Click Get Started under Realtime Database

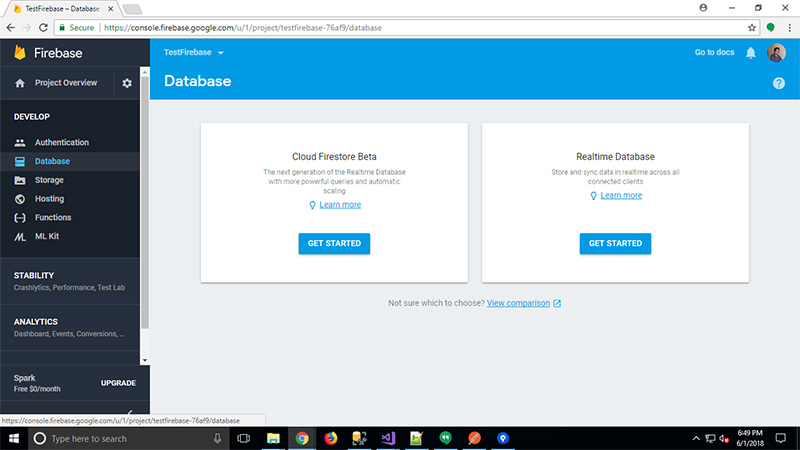[615, 243]
